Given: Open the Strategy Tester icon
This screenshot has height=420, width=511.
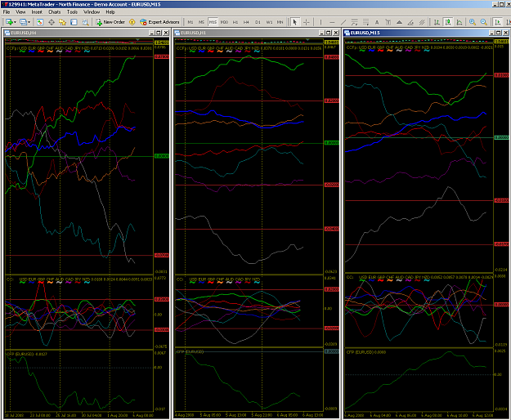Looking at the screenshot, I should coord(85,22).
